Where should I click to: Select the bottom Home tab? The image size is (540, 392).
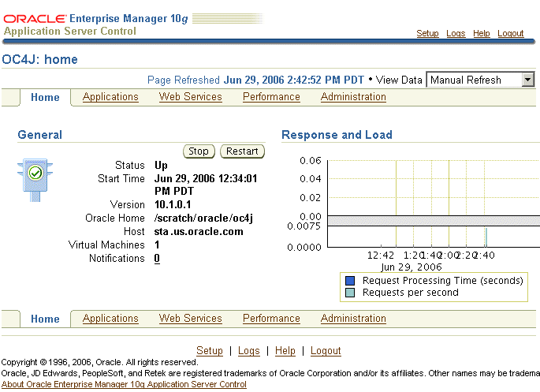45,319
